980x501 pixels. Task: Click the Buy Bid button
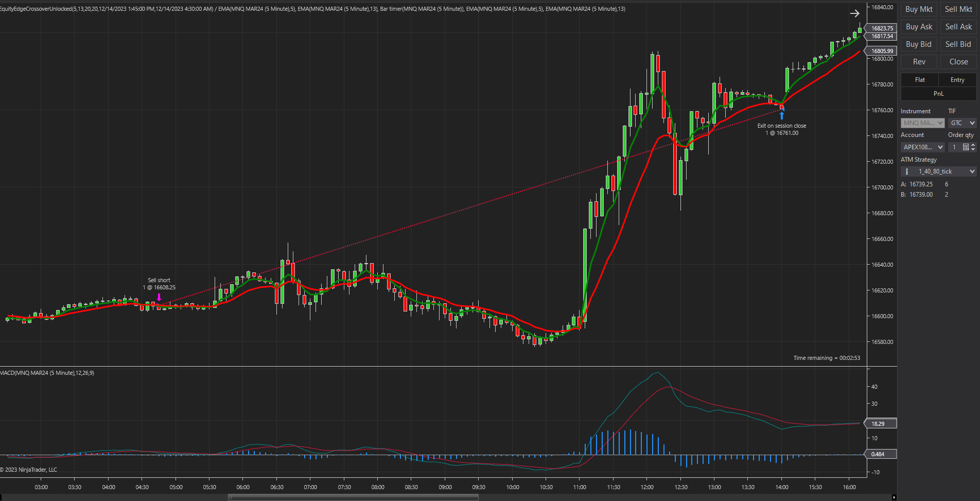(919, 44)
